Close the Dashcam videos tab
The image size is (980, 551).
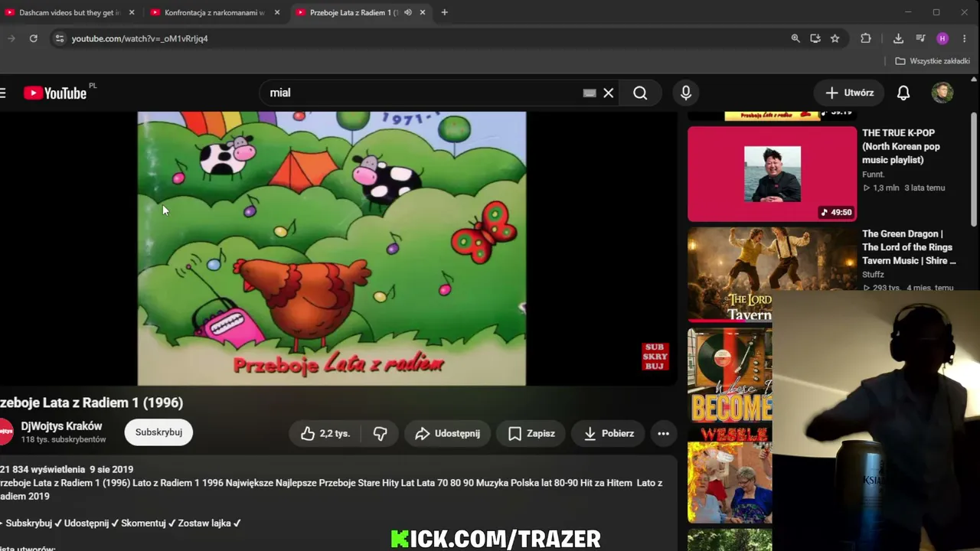pyautogui.click(x=132, y=12)
